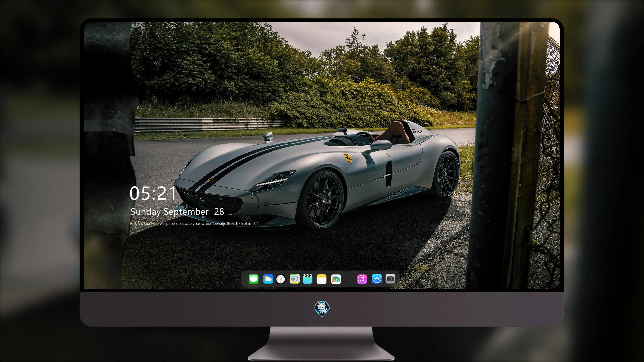The width and height of the screenshot is (644, 362).
Task: Launch the clapperboard Videos app
Action: (x=308, y=279)
